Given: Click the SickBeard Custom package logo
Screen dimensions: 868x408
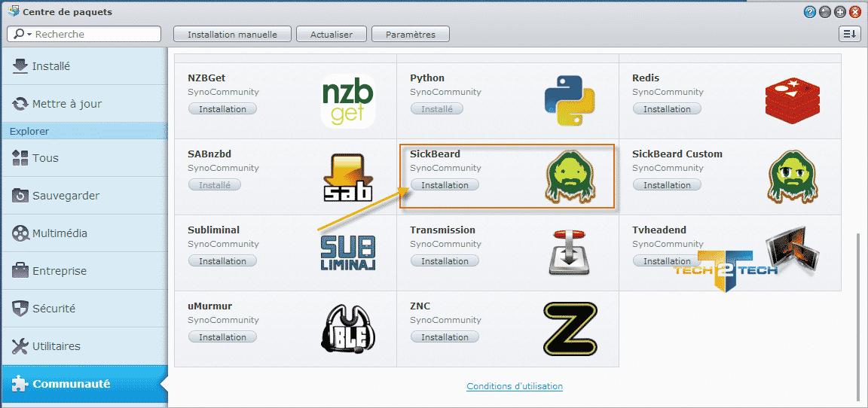Looking at the screenshot, I should [x=793, y=177].
